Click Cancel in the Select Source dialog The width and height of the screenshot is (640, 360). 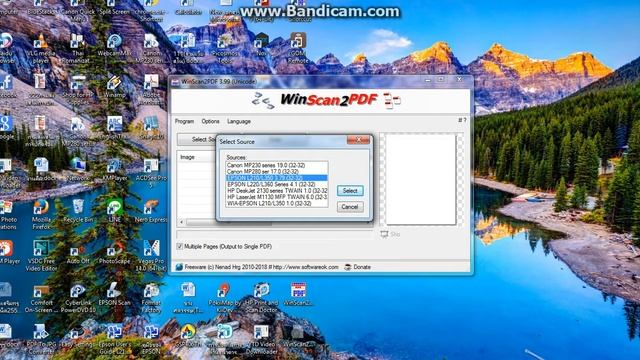click(x=350, y=207)
